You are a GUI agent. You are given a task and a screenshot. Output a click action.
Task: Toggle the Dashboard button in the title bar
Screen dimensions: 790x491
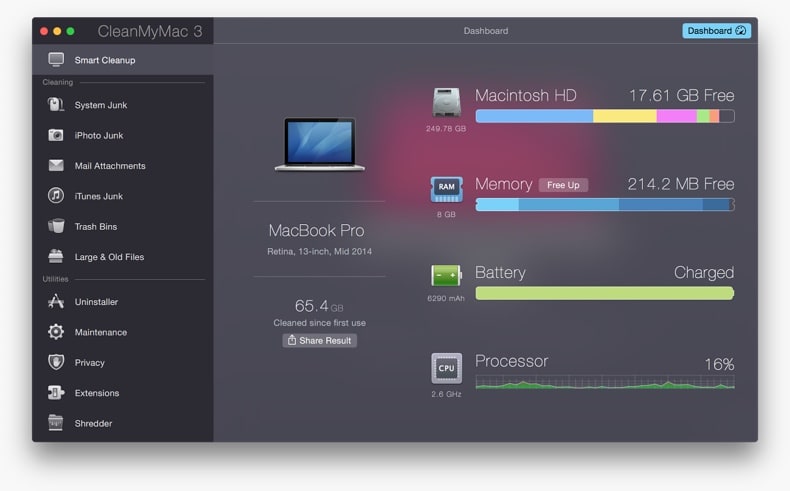pos(716,31)
